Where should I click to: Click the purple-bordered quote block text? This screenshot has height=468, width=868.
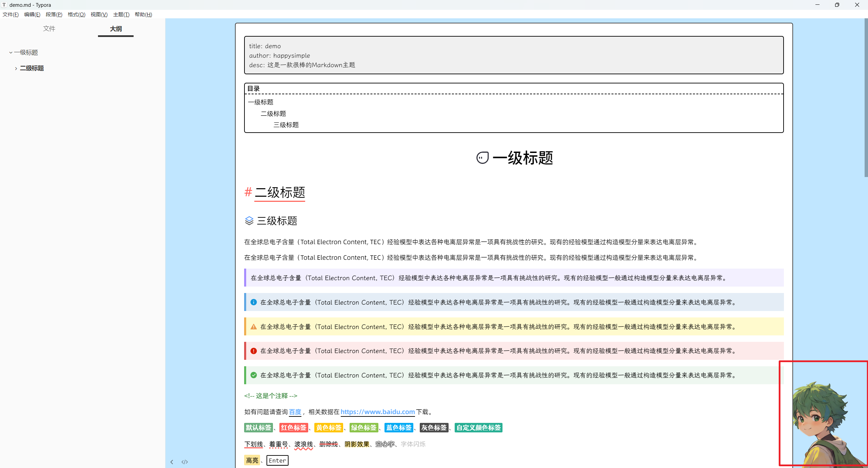489,278
